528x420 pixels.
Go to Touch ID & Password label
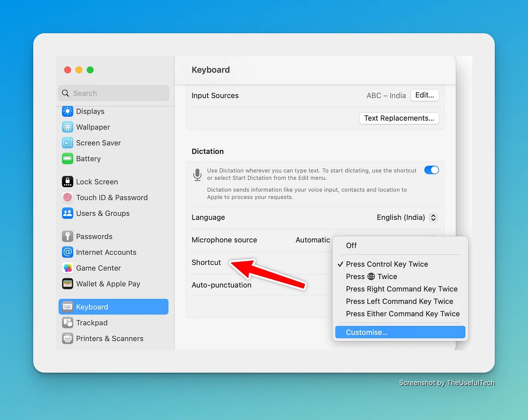112,198
